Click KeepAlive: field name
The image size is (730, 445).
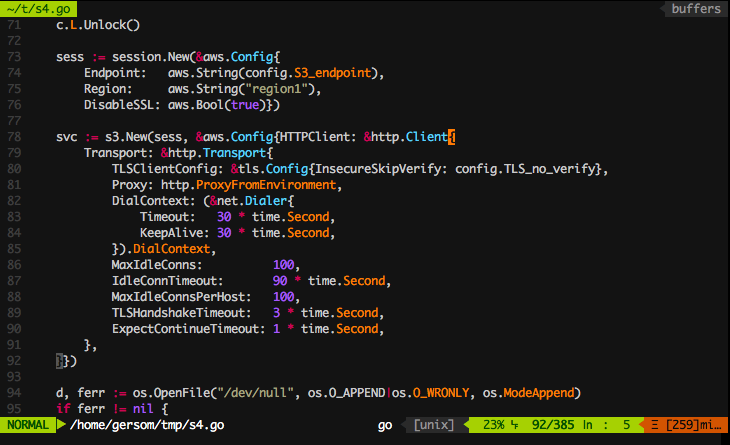click(175, 233)
